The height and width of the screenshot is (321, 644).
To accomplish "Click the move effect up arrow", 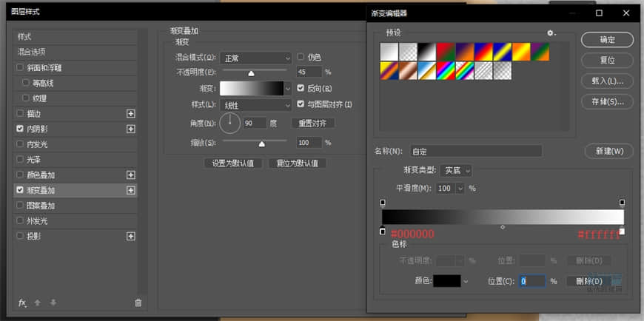I will tap(37, 303).
